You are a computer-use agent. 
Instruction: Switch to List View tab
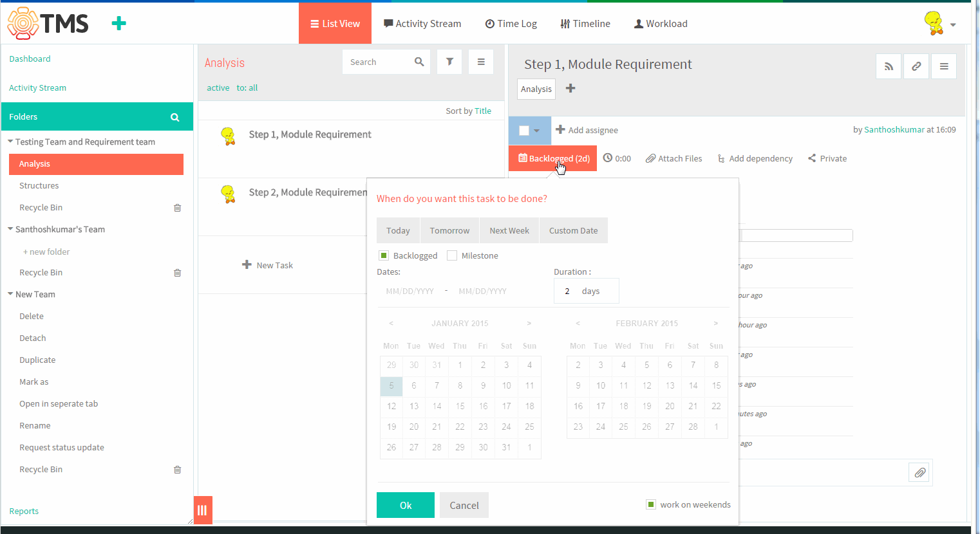point(335,23)
